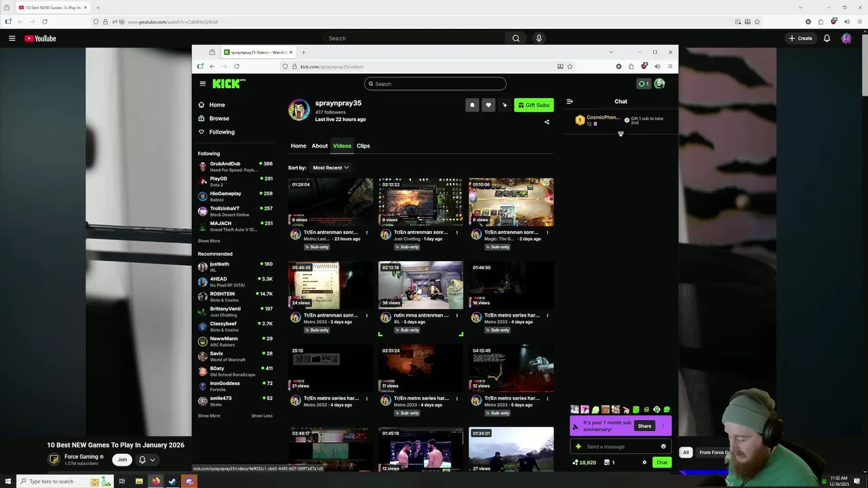Collapse Recommended with Show Less
Screen dimensions: 868x488
[262, 416]
